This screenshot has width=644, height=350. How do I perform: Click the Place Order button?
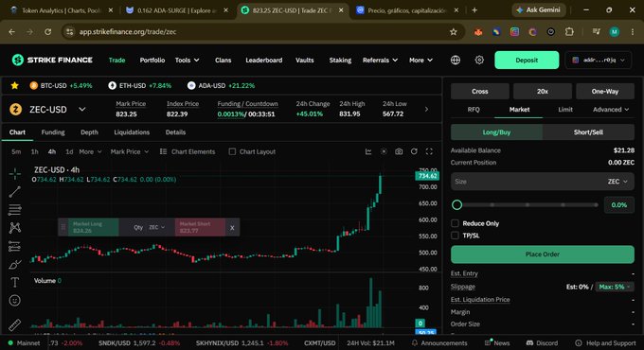542,254
